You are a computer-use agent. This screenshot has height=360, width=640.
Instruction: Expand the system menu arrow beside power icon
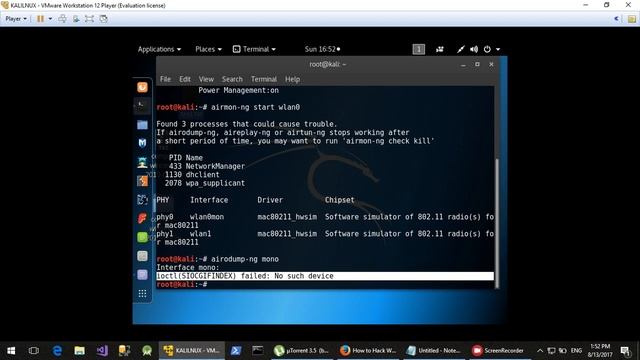[x=498, y=49]
